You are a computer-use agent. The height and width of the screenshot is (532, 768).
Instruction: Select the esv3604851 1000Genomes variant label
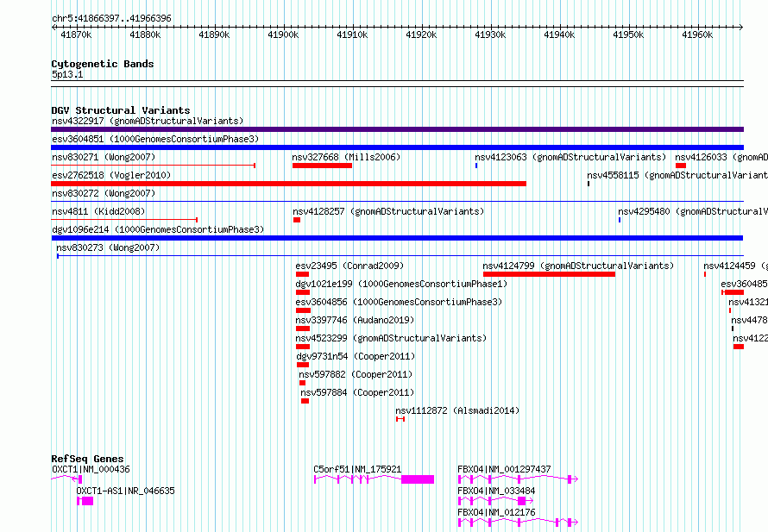pos(155,139)
